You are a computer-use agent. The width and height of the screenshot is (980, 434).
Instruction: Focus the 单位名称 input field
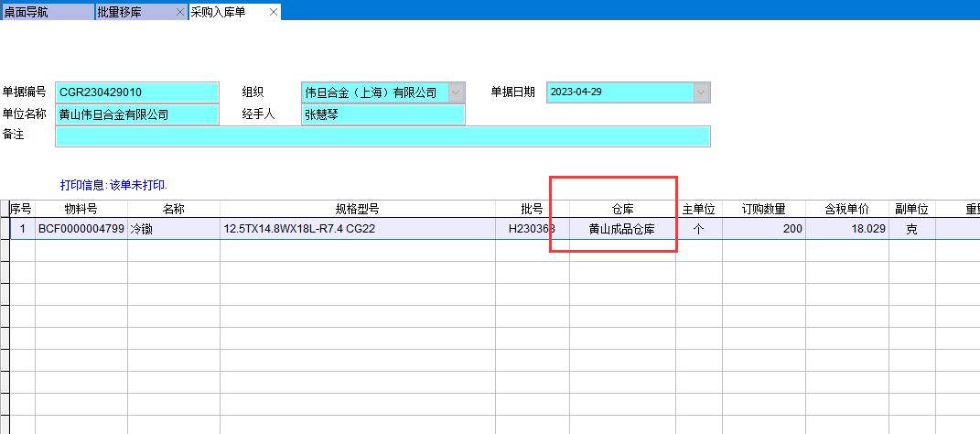click(x=137, y=114)
